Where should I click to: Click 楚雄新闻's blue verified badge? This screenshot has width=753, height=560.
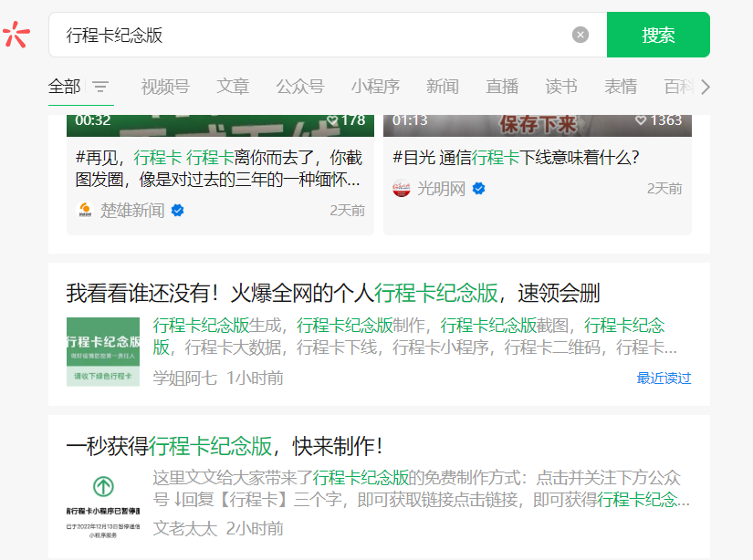[177, 209]
